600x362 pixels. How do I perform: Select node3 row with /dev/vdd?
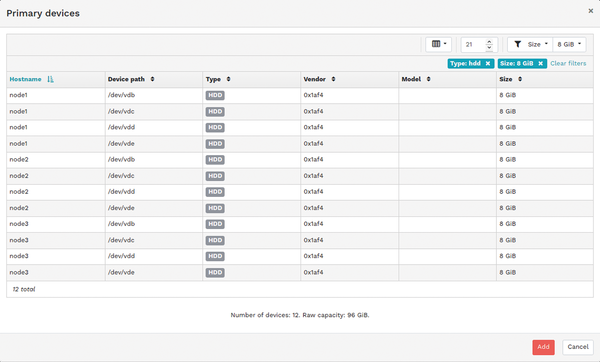point(300,256)
